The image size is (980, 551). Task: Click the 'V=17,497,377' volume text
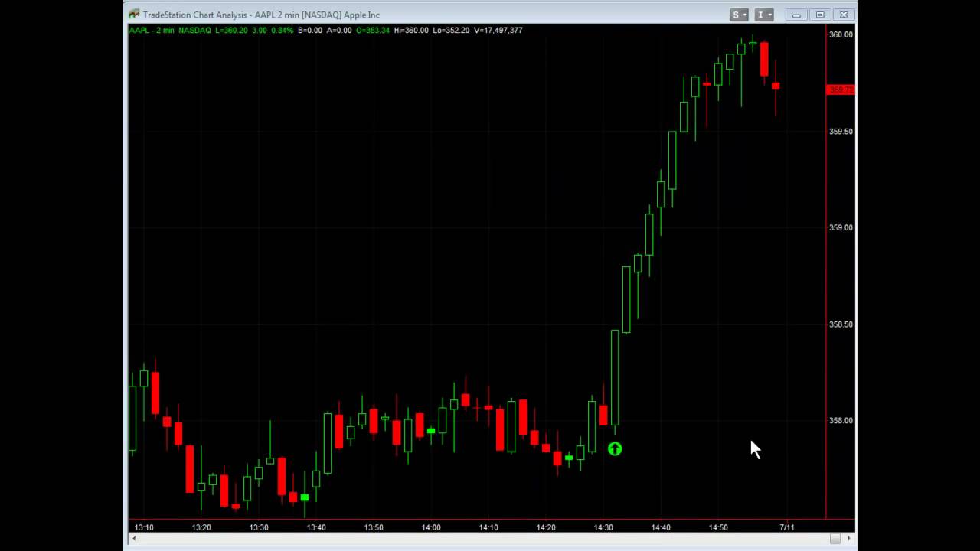tap(498, 31)
